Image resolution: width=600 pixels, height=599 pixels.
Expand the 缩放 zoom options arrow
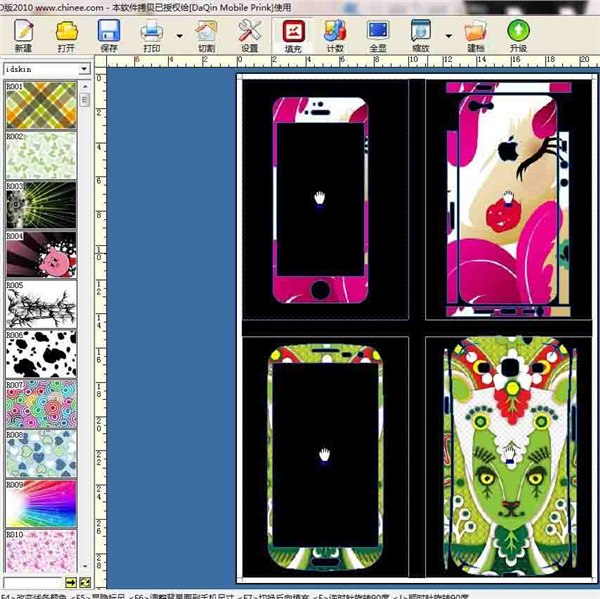(x=448, y=36)
